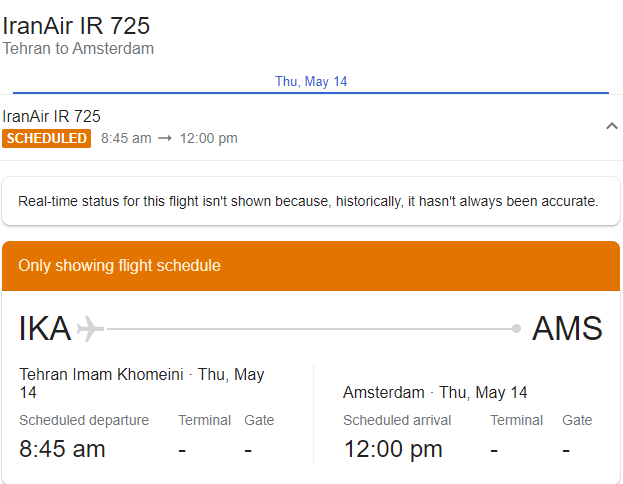Click the IranAir IR 725 row title
Viewport: 623px width, 484px height.
point(52,116)
